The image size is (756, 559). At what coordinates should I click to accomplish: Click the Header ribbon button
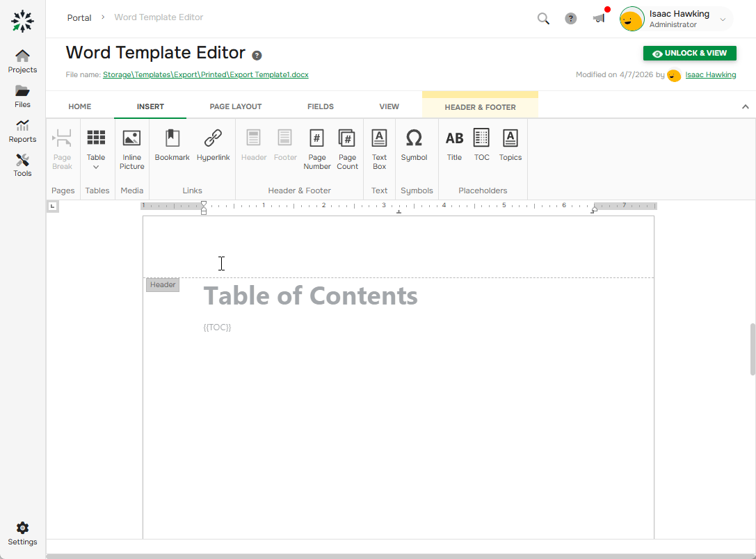[254, 145]
